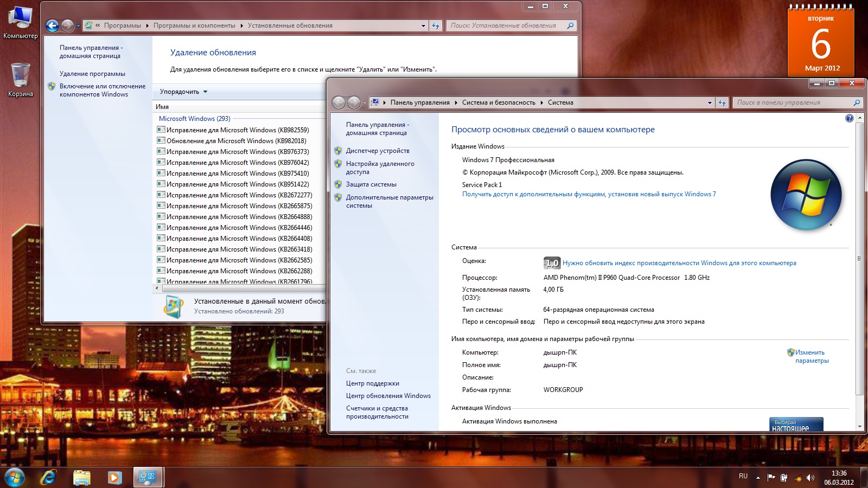
Task: Launch Internet Explorer from the taskbar
Action: (x=49, y=477)
